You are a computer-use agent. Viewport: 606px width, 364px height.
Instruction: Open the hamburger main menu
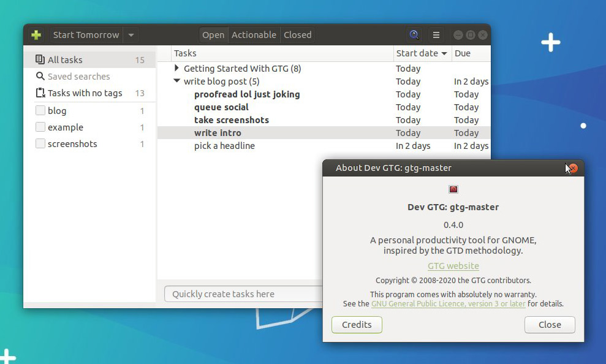point(436,35)
